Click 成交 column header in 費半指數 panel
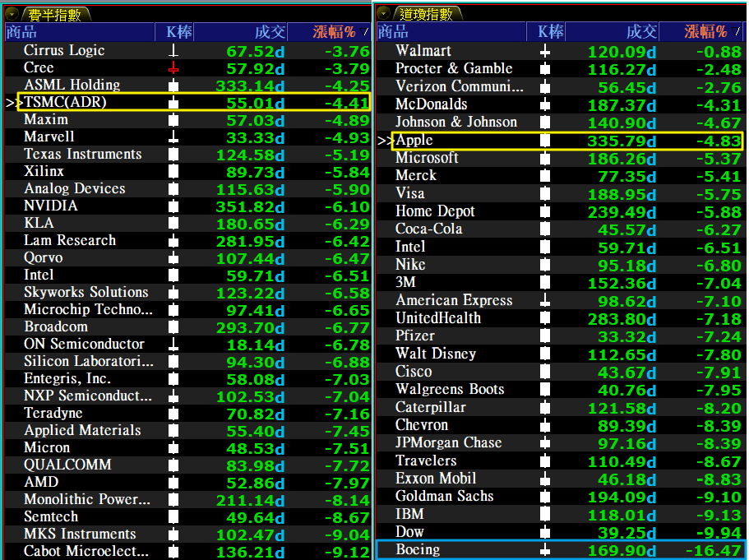Image resolution: width=749 pixels, height=560 pixels. pos(241,32)
